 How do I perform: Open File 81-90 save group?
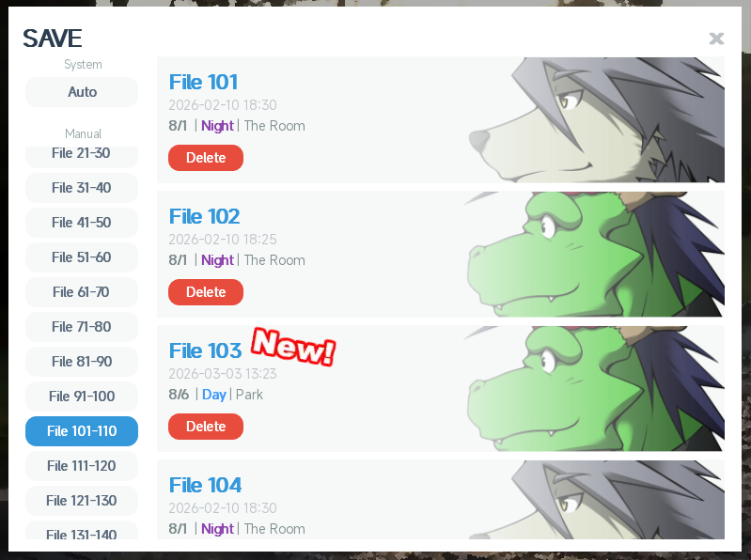82,362
